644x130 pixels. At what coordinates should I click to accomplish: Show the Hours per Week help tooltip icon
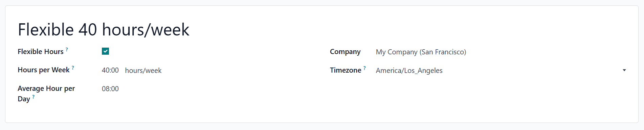[x=73, y=68]
